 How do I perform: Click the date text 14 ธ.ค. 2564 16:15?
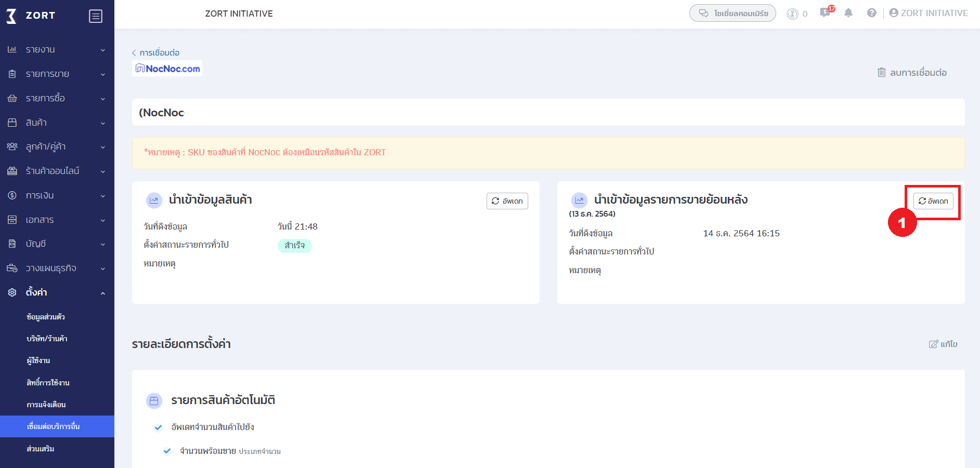pos(741,233)
